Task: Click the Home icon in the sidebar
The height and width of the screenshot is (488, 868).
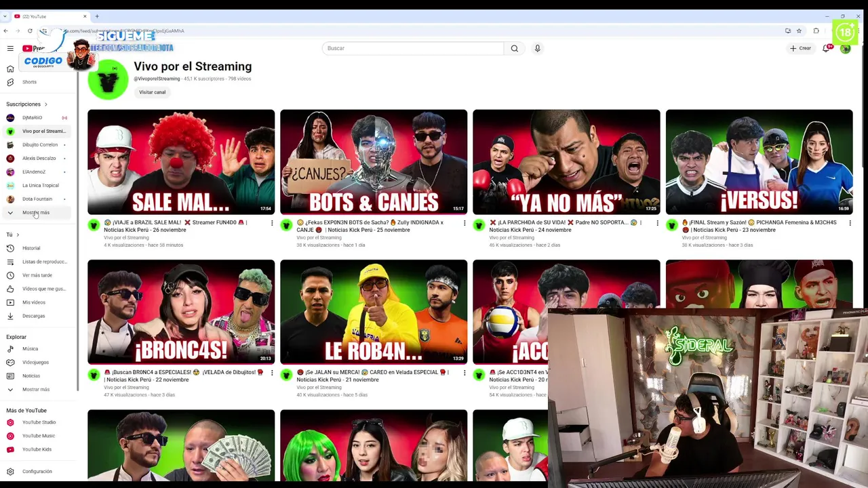Action: click(10, 68)
